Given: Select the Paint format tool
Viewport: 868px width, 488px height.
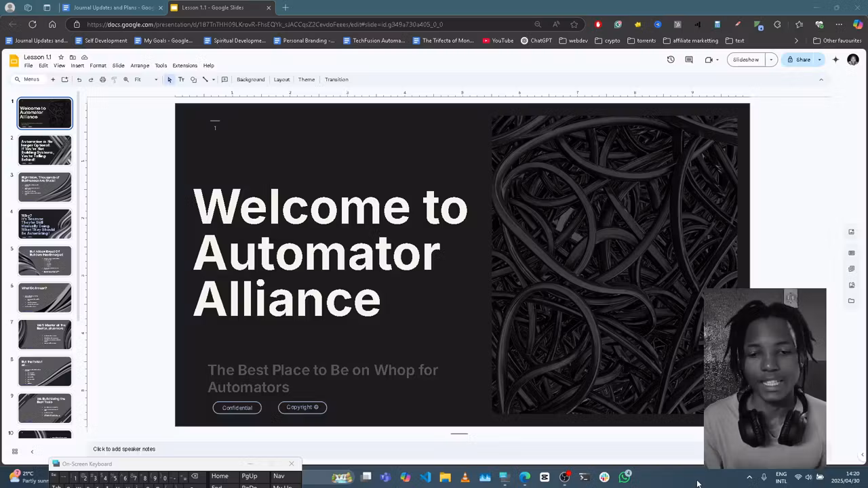Looking at the screenshot, I should pos(113,79).
